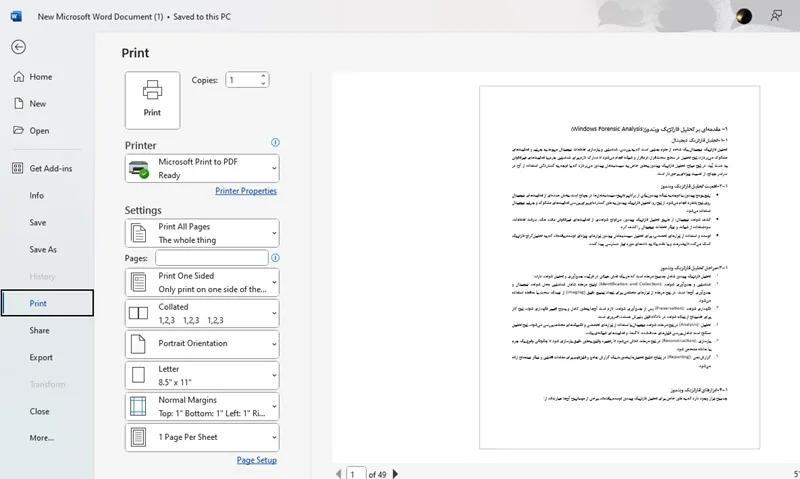Open the Portrait Orientation dropdown

click(x=202, y=344)
